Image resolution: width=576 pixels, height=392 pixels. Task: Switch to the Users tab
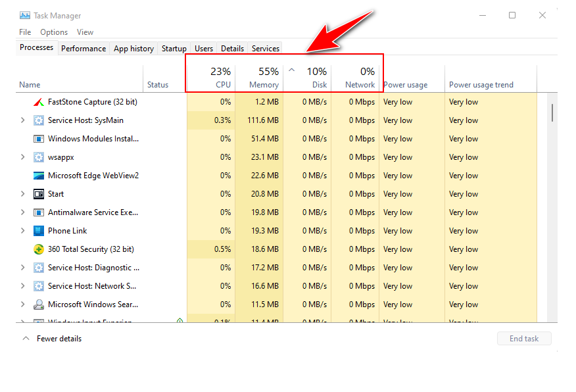(x=204, y=49)
